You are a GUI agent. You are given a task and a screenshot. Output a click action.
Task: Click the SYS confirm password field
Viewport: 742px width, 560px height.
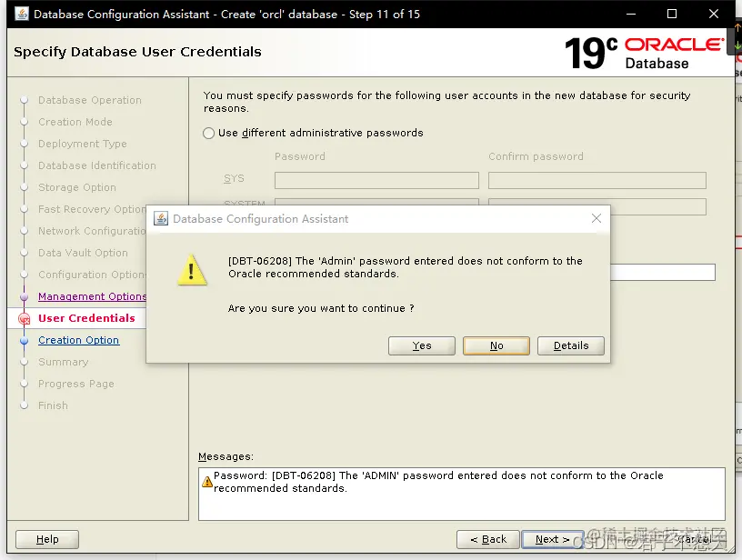597,180
